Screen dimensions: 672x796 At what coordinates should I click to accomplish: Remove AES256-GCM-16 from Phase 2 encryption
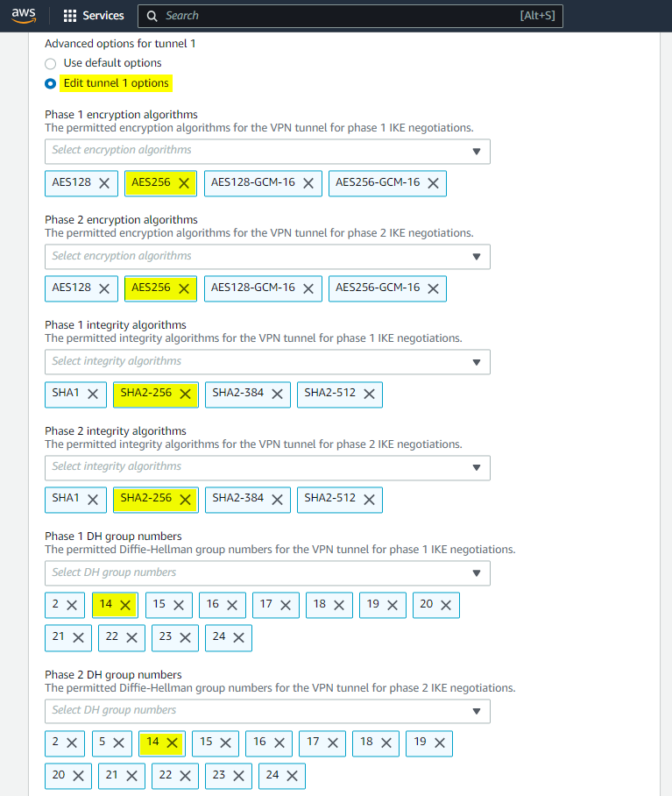[x=433, y=288]
